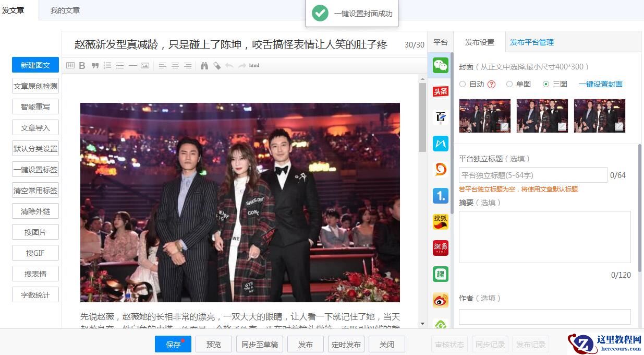Click the blue 保存 button
Viewport: 644px width, 355px height.
tap(173, 344)
